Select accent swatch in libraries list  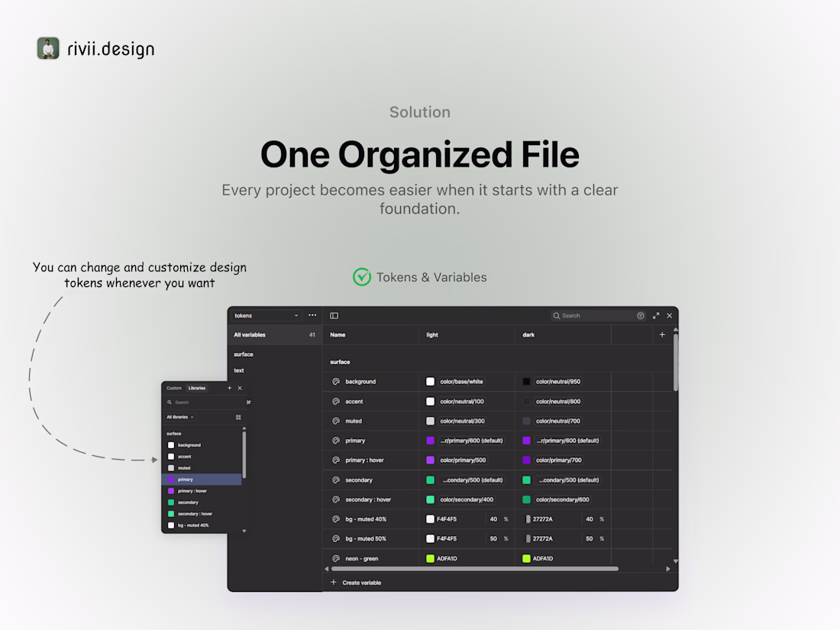coord(171,457)
